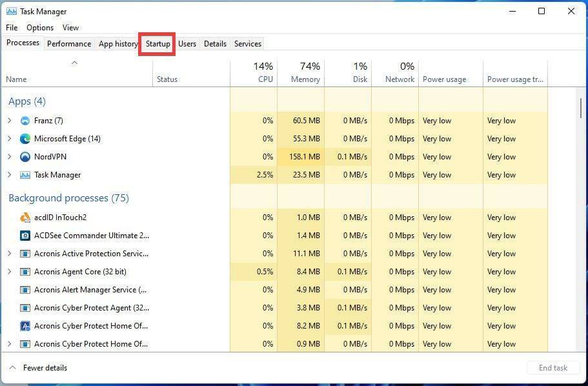Viewport: 588px width, 386px height.
Task: Click the ACDSee Commander Ultimate icon
Action: coord(25,236)
